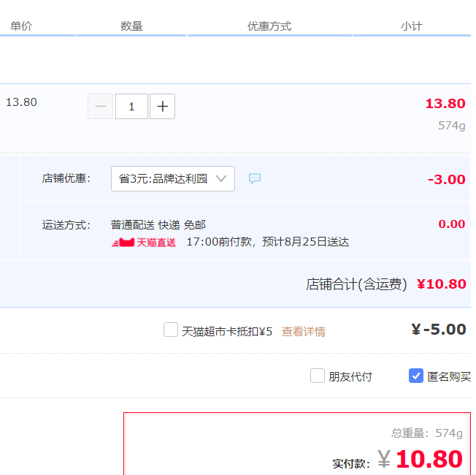
Task: Open the 店铺优惠 discount dropdown
Action: point(172,179)
